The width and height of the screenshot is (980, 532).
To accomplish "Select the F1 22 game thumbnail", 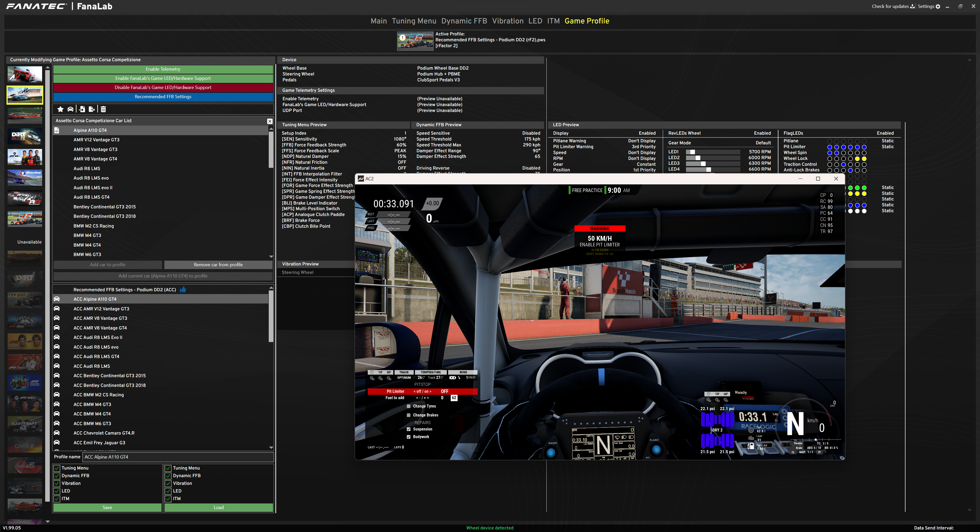I will (25, 157).
